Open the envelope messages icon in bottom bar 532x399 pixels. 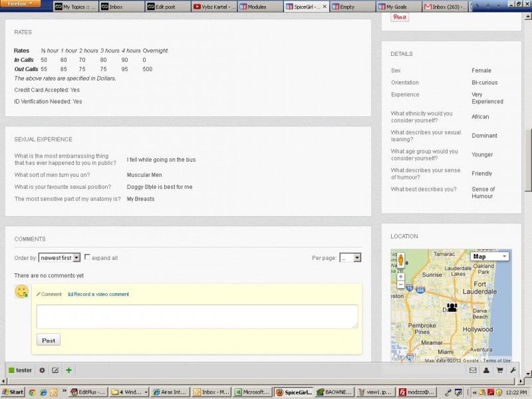[473, 370]
